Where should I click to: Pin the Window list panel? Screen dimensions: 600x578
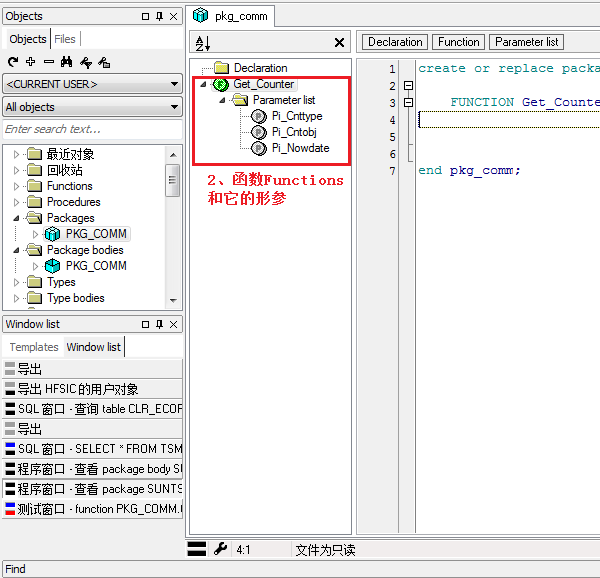pos(159,324)
